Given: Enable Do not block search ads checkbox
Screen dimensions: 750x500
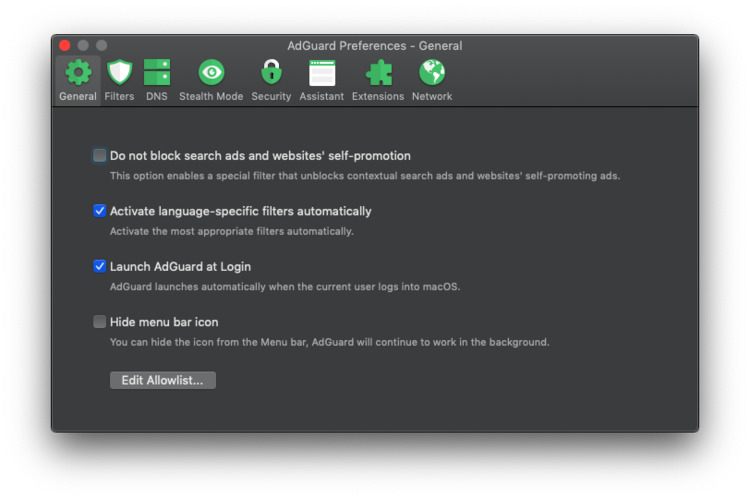Looking at the screenshot, I should pyautogui.click(x=99, y=156).
